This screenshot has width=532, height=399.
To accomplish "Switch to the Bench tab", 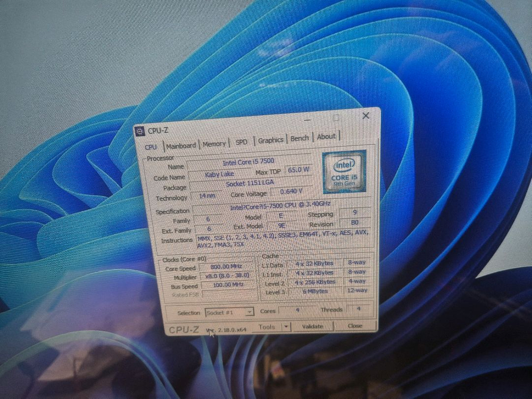I will click(x=300, y=138).
